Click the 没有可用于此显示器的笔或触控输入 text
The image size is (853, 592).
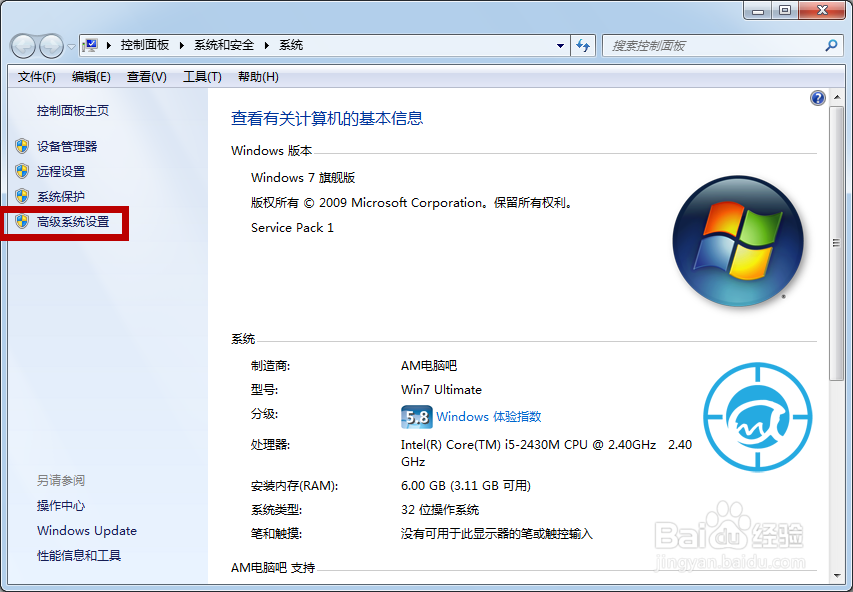point(497,534)
